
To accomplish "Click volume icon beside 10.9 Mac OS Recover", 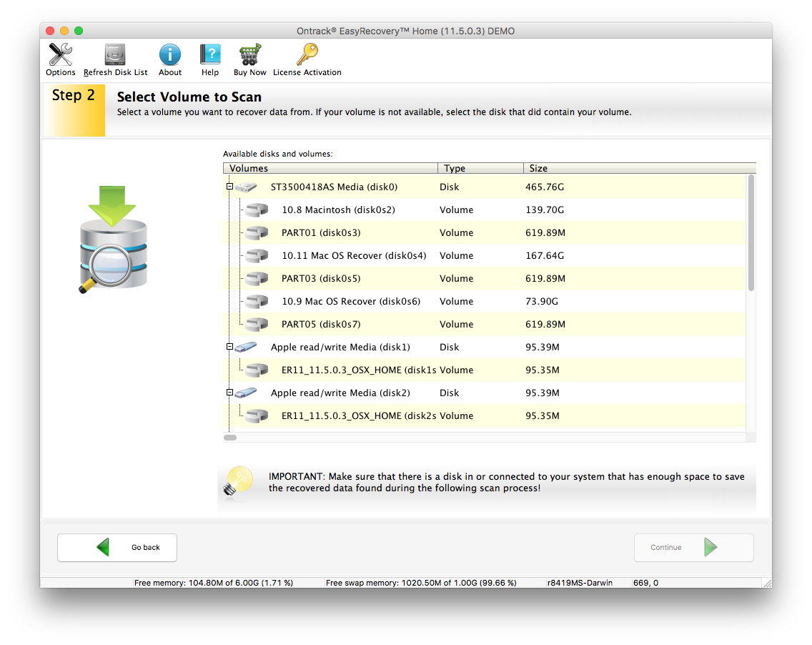I will [x=257, y=301].
